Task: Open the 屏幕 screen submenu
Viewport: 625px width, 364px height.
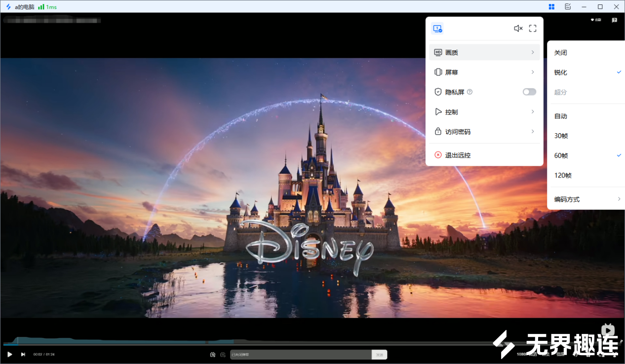Action: click(484, 72)
